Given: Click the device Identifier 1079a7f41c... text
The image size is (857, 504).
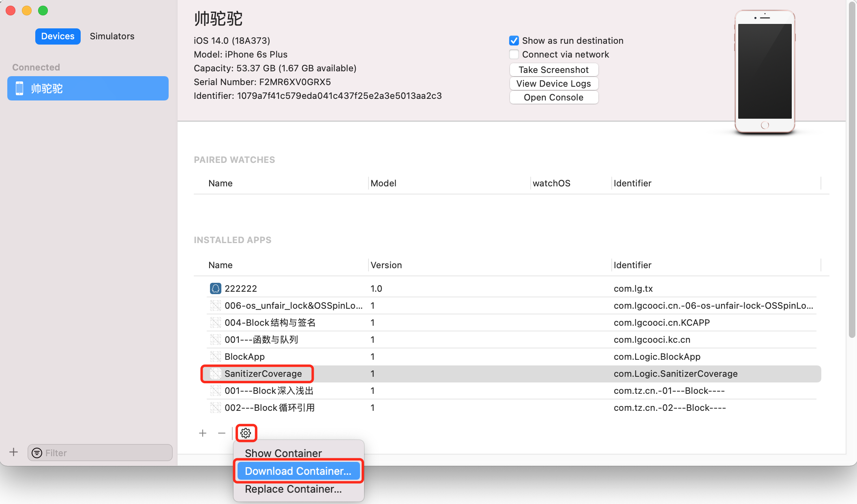Looking at the screenshot, I should point(318,96).
